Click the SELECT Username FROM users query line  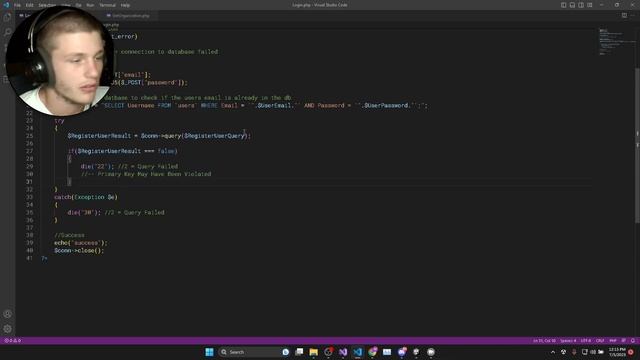[265, 105]
